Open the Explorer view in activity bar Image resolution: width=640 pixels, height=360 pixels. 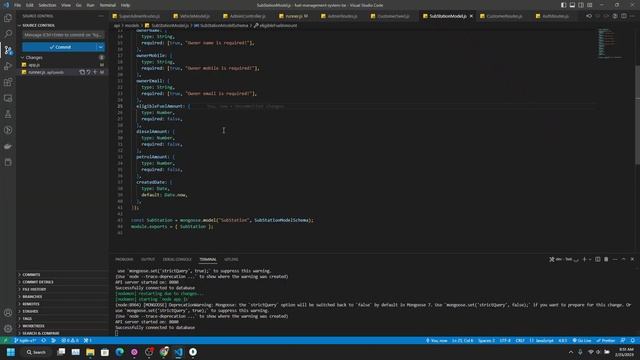pyautogui.click(x=8, y=18)
